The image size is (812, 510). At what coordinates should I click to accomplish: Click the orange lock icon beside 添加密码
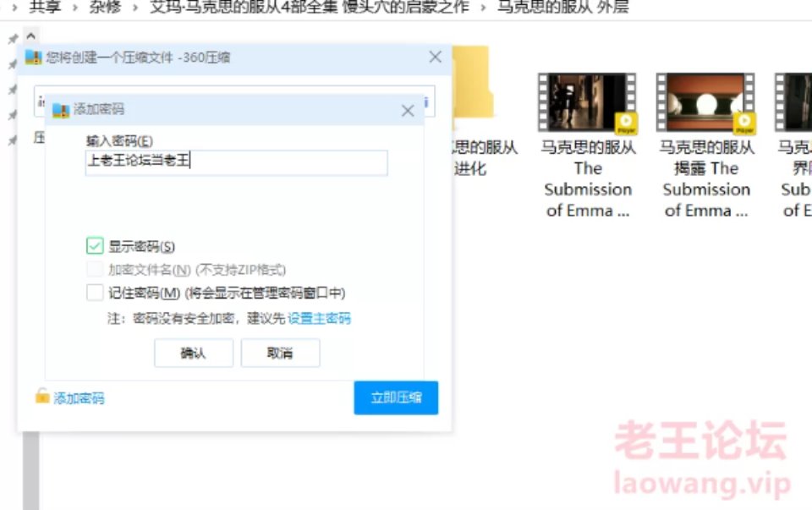click(42, 396)
